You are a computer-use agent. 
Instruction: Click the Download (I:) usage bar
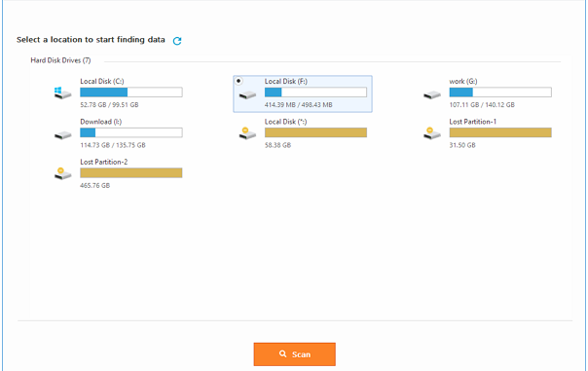131,132
